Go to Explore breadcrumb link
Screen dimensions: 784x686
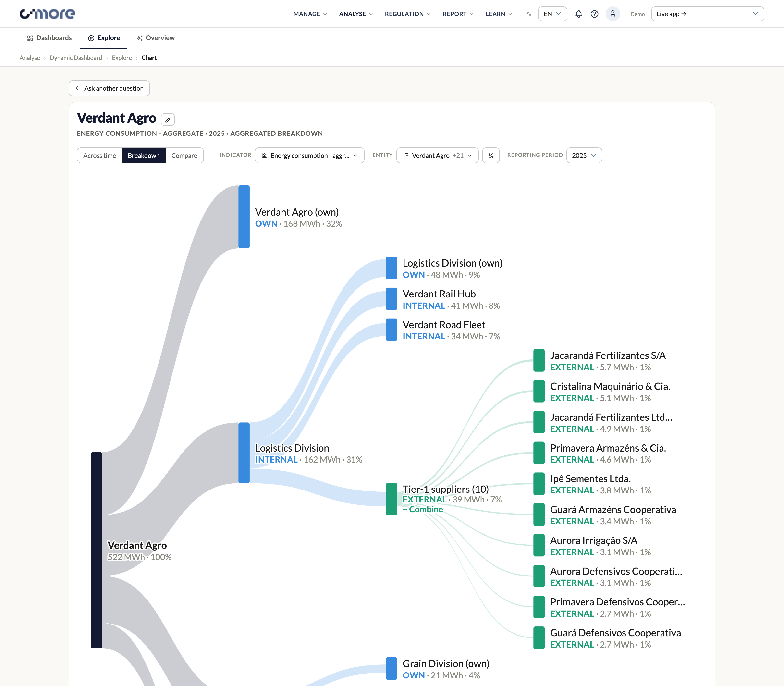[x=122, y=58]
